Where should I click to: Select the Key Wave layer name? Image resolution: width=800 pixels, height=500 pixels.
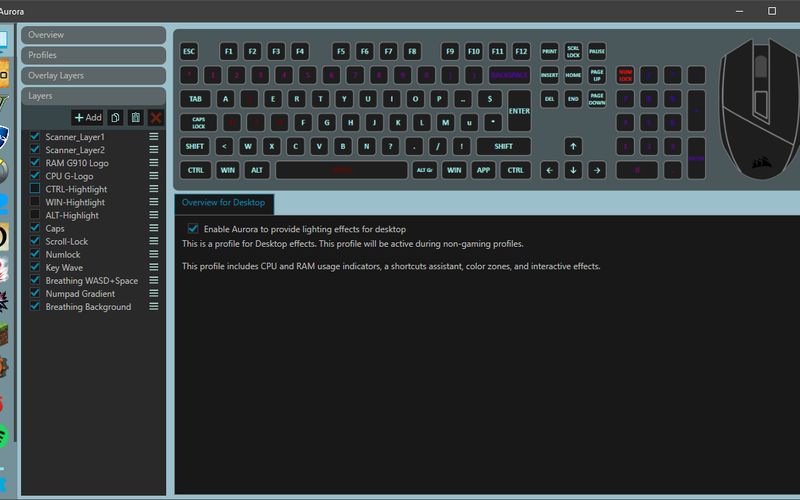point(64,267)
